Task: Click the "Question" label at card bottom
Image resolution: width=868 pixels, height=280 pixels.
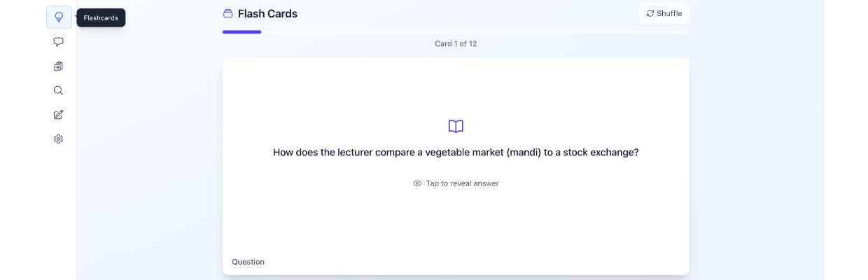Action: coord(248,262)
